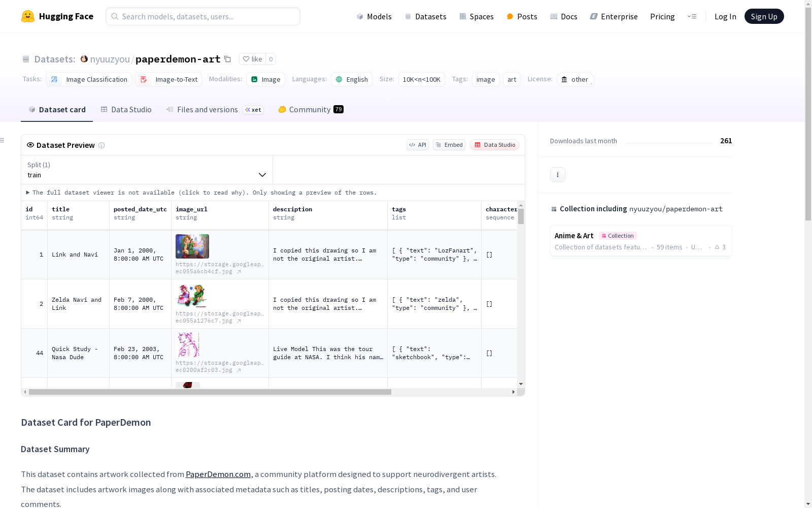
Task: Switch to the Dataset card tab
Action: (57, 110)
